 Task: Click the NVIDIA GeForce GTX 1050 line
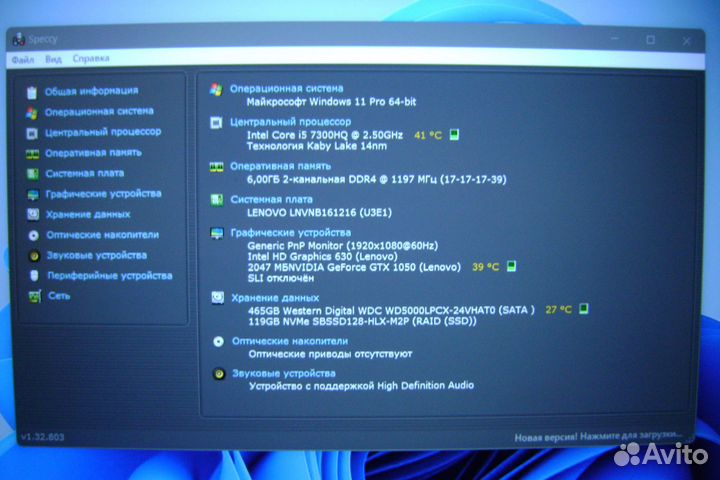click(x=354, y=267)
